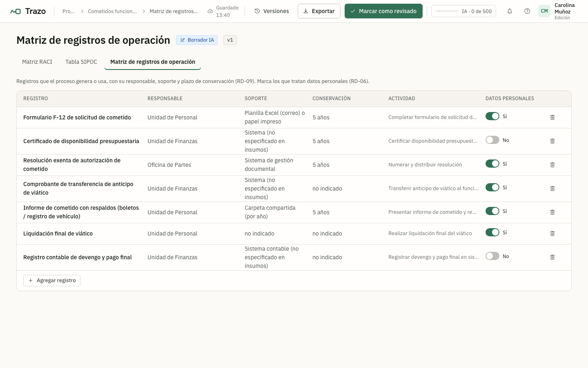
Task: Click the Trazo logo icon
Action: pos(16,11)
